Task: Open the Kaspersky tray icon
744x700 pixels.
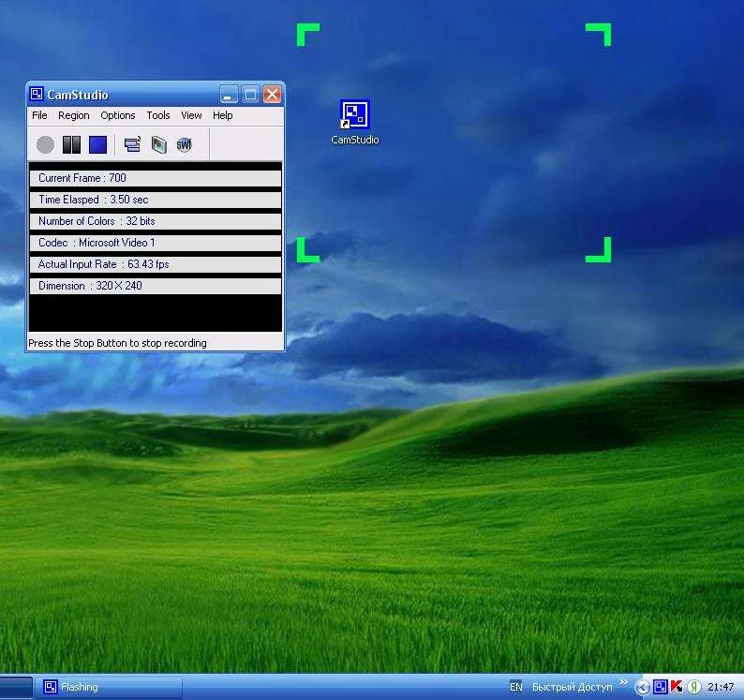Action: [677, 687]
